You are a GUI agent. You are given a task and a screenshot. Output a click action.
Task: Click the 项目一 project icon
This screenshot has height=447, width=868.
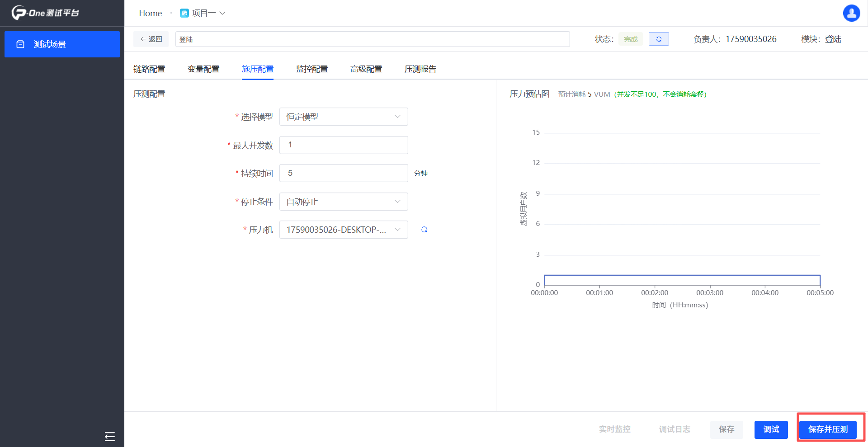[184, 13]
